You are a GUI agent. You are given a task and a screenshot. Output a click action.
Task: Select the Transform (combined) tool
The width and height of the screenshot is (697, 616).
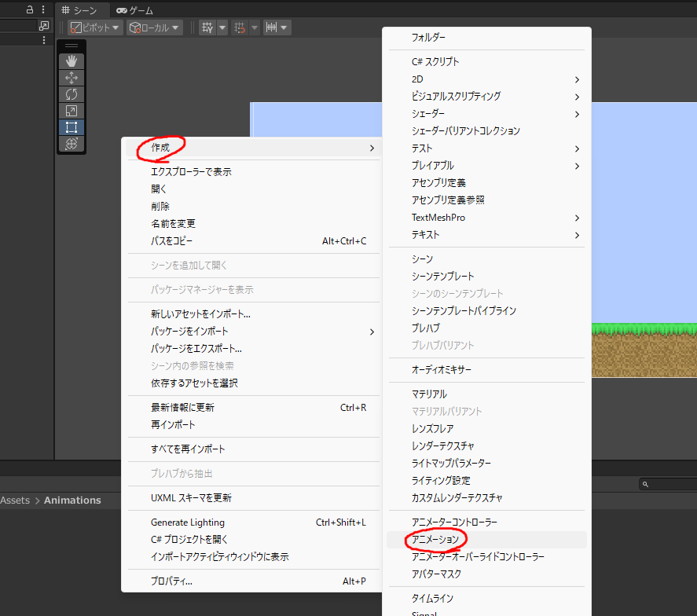(x=72, y=144)
